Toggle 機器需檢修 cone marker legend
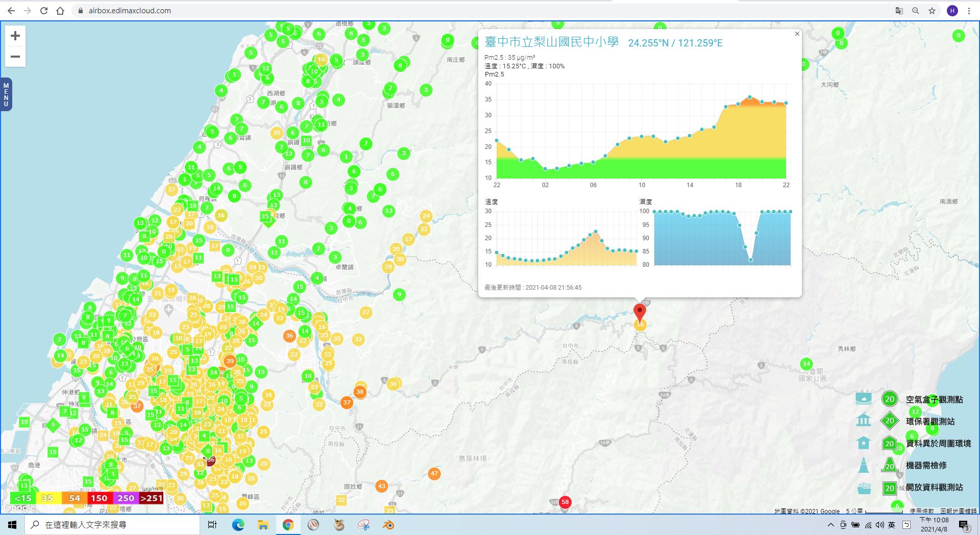The width and height of the screenshot is (980, 535). click(890, 465)
